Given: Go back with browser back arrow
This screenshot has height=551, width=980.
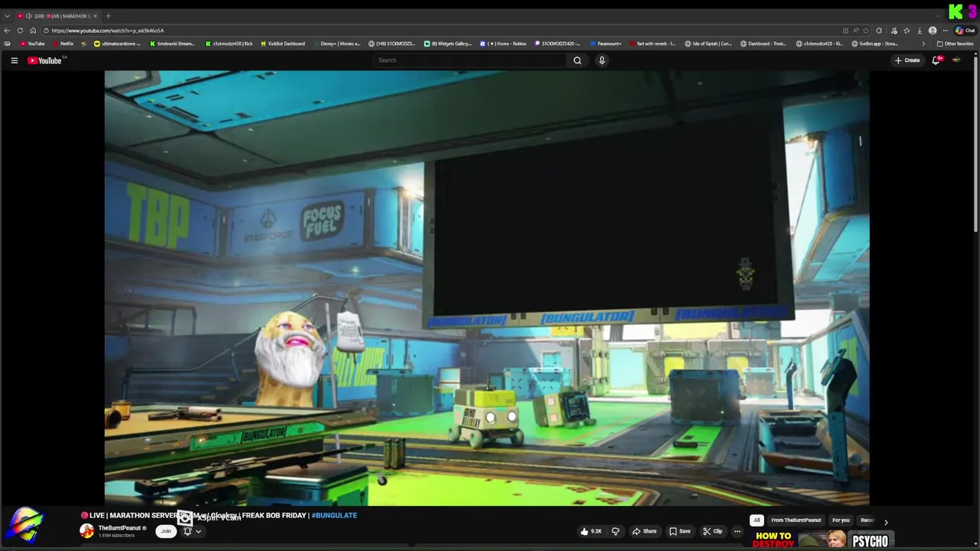Looking at the screenshot, I should 8,31.
